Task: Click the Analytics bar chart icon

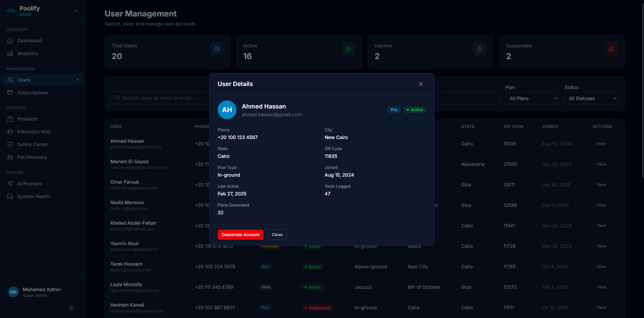Action: [10, 53]
